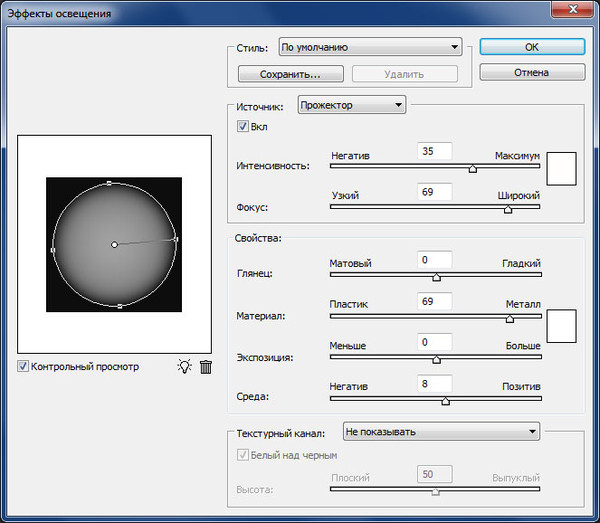The image size is (600, 523).
Task: Click the Материал slider handle
Action: (510, 319)
